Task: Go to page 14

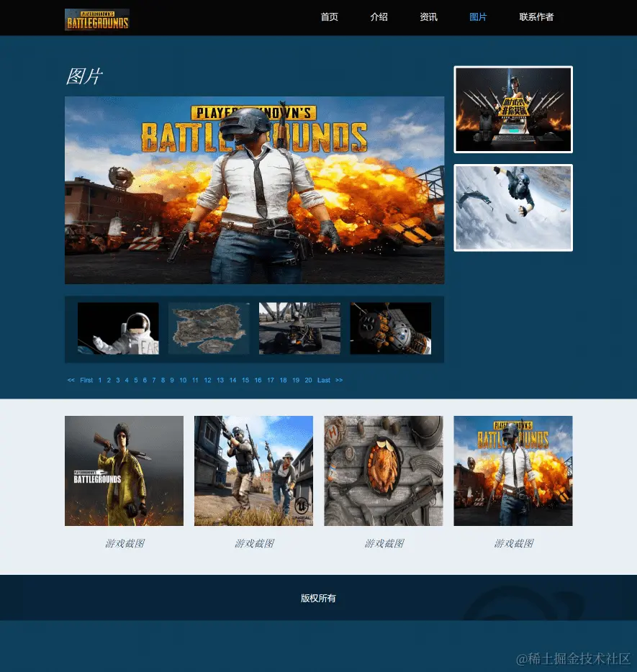Action: tap(232, 380)
